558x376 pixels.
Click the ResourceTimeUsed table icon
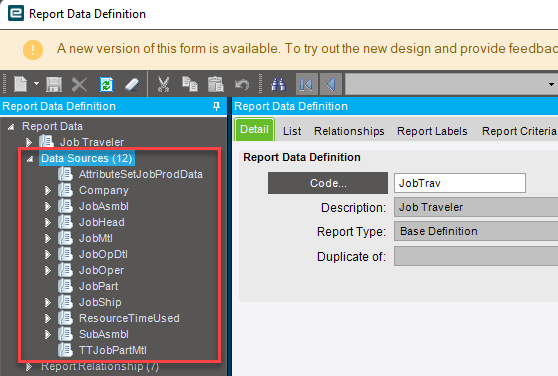pos(65,318)
